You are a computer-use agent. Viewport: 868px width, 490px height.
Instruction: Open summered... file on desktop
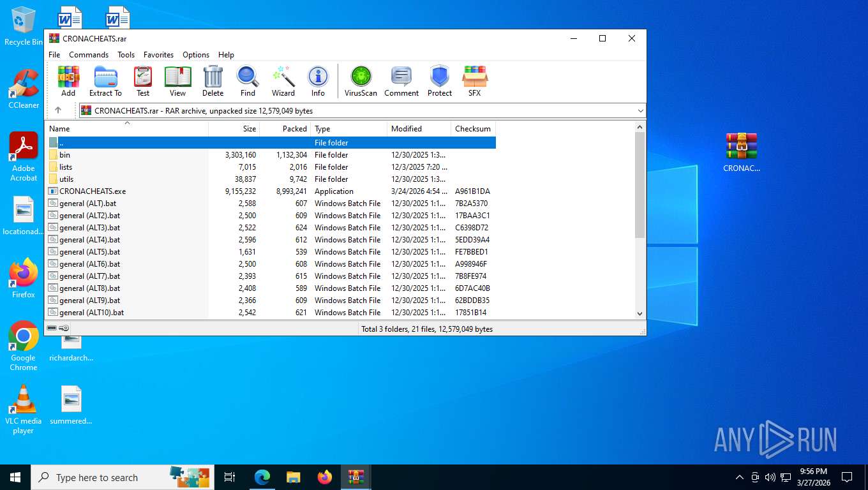(x=71, y=405)
